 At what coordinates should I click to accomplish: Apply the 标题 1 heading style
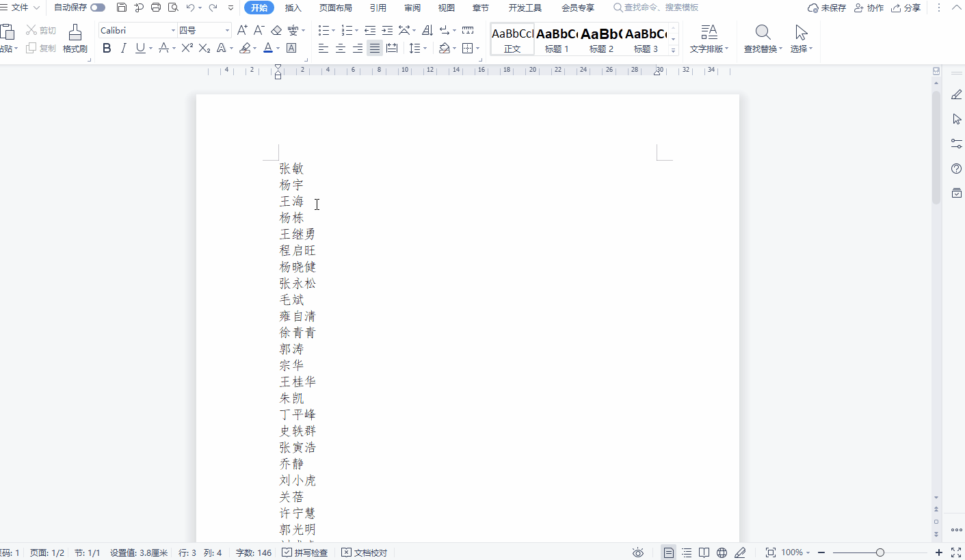(x=557, y=39)
